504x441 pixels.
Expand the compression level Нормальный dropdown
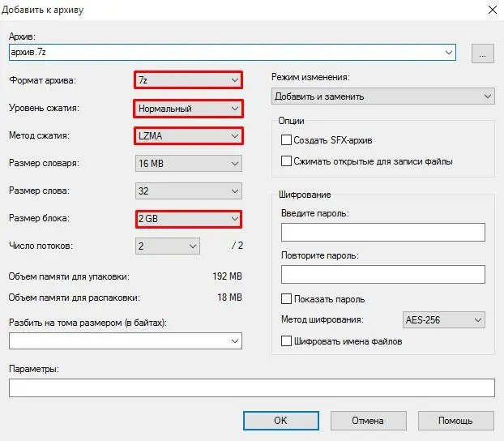pos(188,109)
